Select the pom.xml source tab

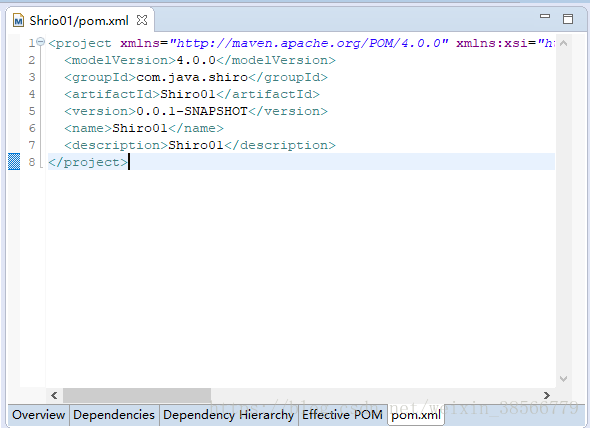coord(416,415)
